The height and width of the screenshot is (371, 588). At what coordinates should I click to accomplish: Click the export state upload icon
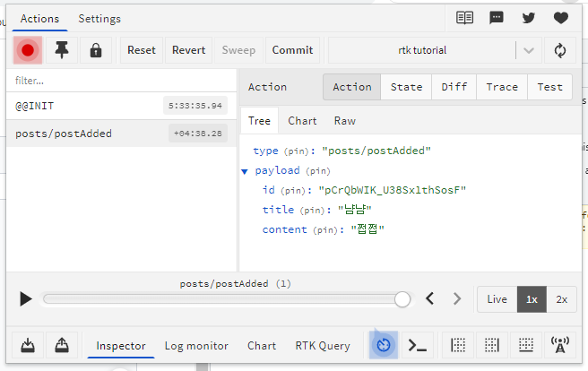coord(61,345)
